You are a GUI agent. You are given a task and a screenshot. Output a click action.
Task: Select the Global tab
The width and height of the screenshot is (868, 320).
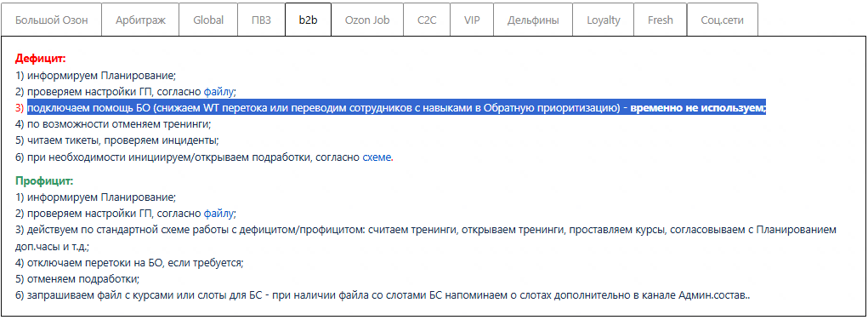[x=208, y=20]
